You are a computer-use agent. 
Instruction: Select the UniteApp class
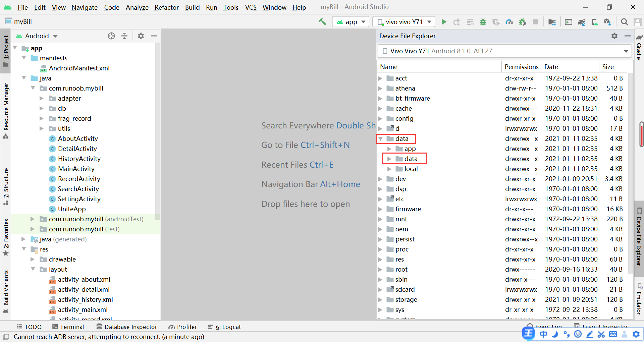coord(72,209)
